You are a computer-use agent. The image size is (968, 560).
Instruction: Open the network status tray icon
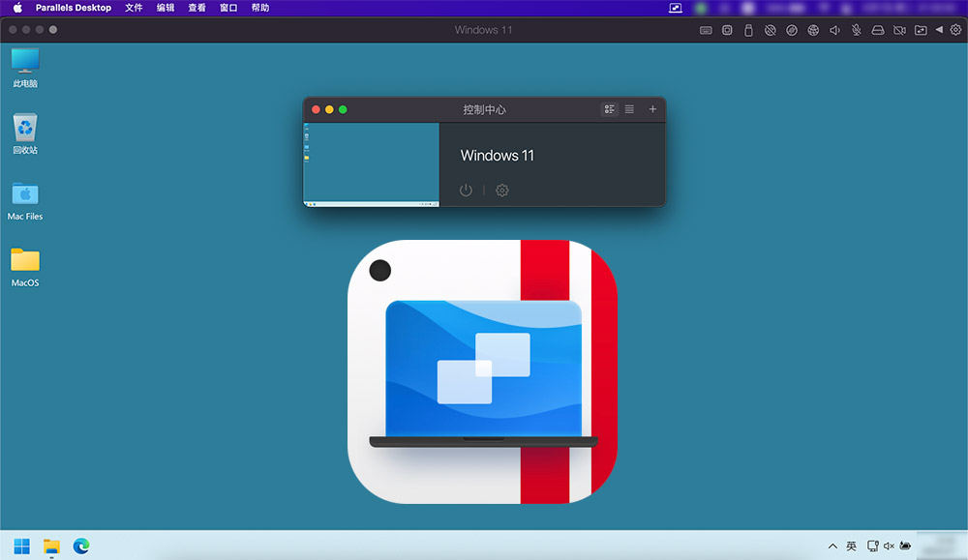coord(872,545)
